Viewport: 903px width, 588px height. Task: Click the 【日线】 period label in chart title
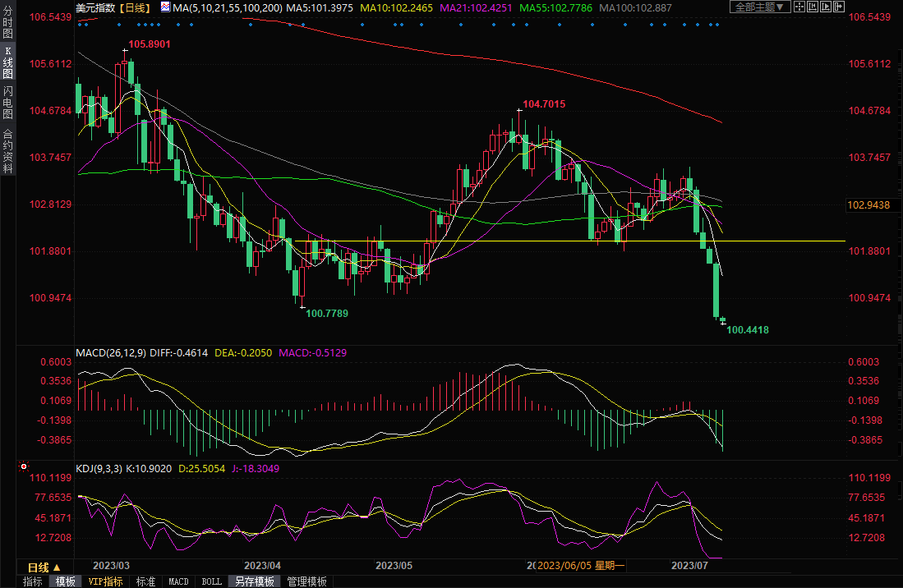click(x=133, y=7)
